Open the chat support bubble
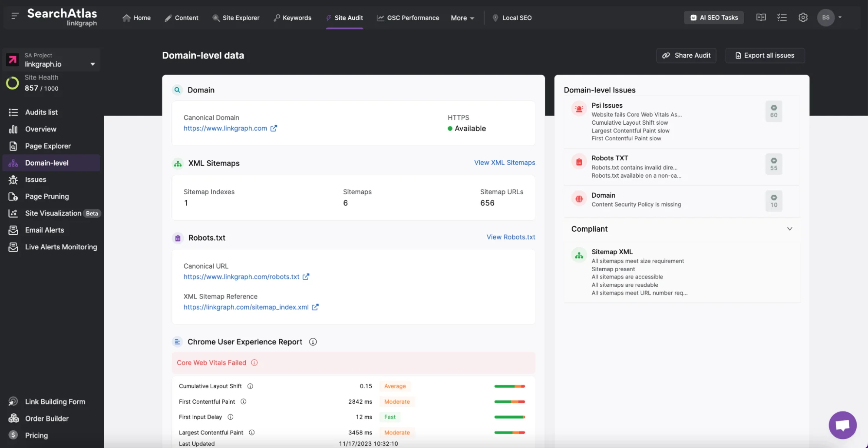 click(x=842, y=425)
